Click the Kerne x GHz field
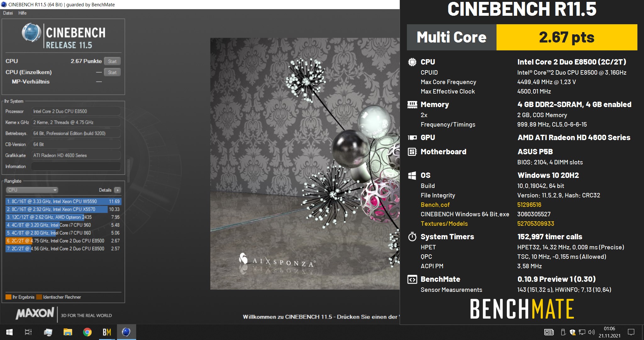Image resolution: width=644 pixels, height=340 pixels. [76, 122]
